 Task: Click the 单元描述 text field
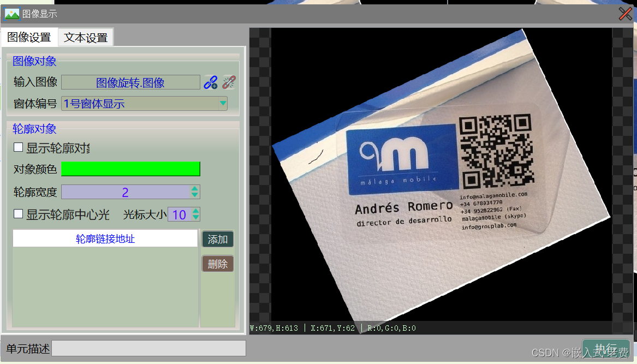[x=148, y=349]
